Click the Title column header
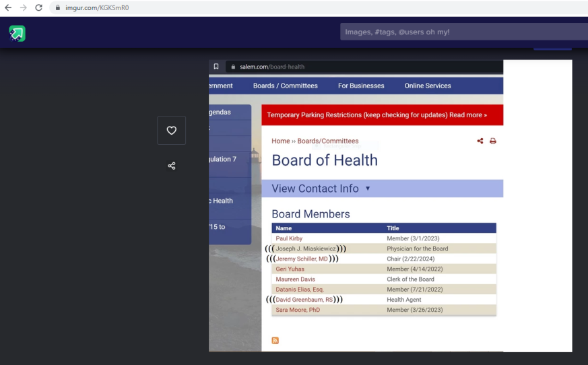588x365 pixels. tap(393, 228)
